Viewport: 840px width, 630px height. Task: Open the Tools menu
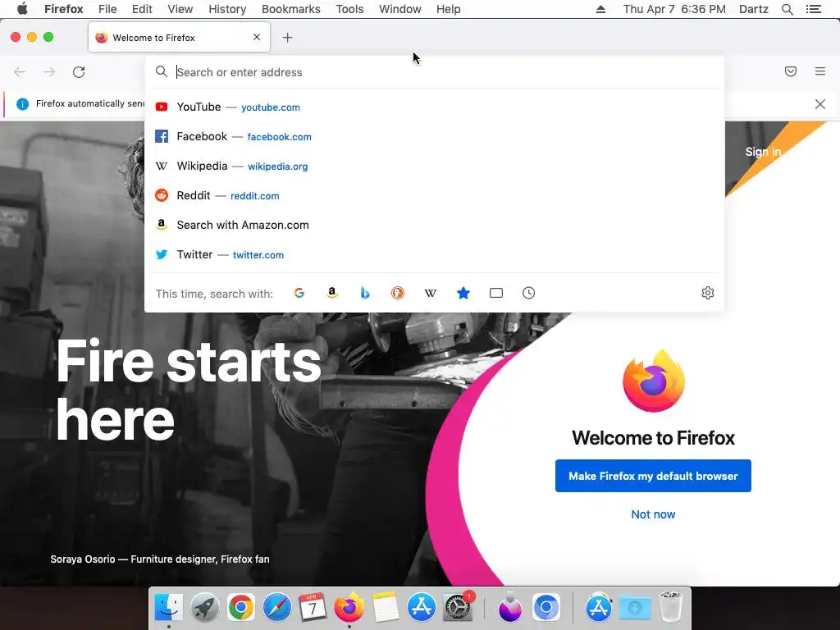coord(349,9)
